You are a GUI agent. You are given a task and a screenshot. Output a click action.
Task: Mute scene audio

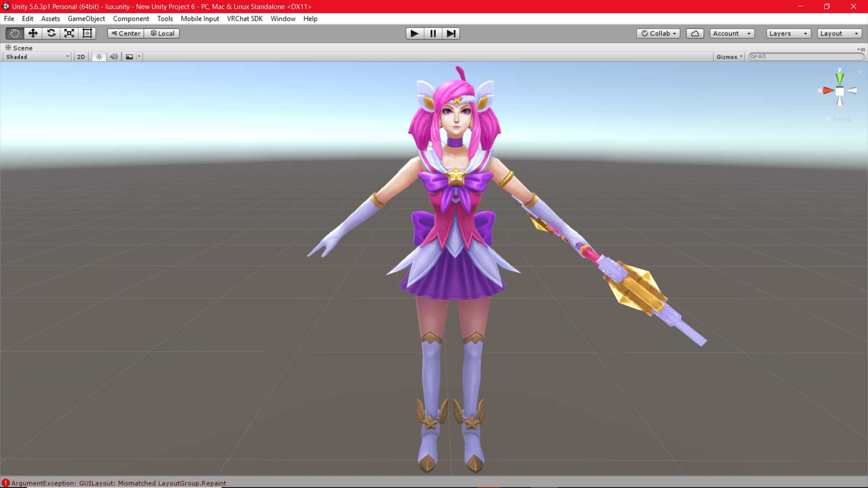(113, 56)
